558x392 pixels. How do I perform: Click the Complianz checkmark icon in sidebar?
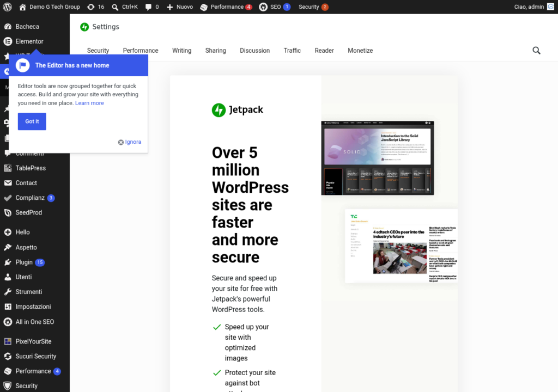tap(8, 198)
